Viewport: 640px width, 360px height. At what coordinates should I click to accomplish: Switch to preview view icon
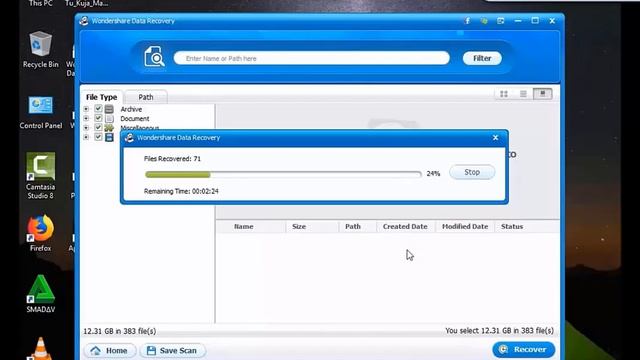(542, 94)
